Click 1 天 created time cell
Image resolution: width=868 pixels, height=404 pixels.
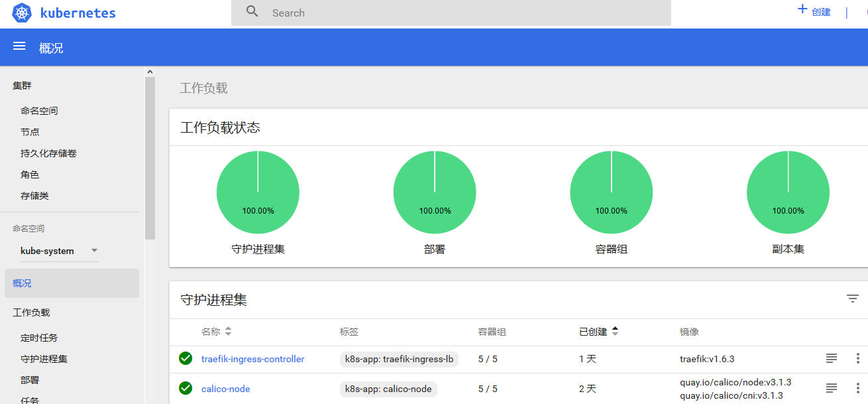(588, 359)
